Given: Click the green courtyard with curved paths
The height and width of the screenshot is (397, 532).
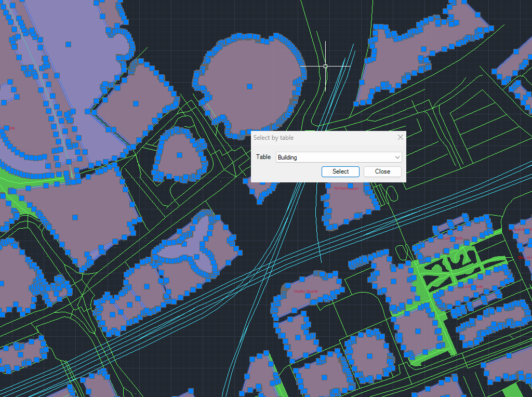Looking at the screenshot, I should (x=457, y=265).
